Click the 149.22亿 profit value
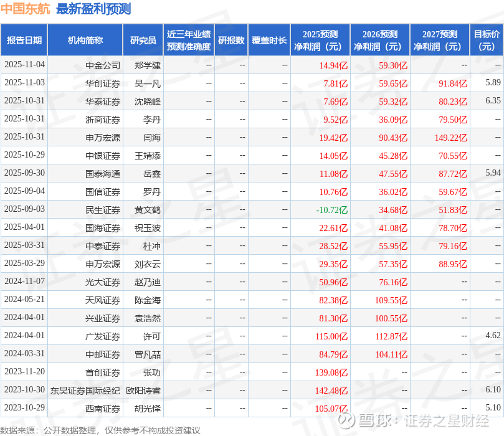This screenshot has width=504, height=436. pyautogui.click(x=451, y=138)
